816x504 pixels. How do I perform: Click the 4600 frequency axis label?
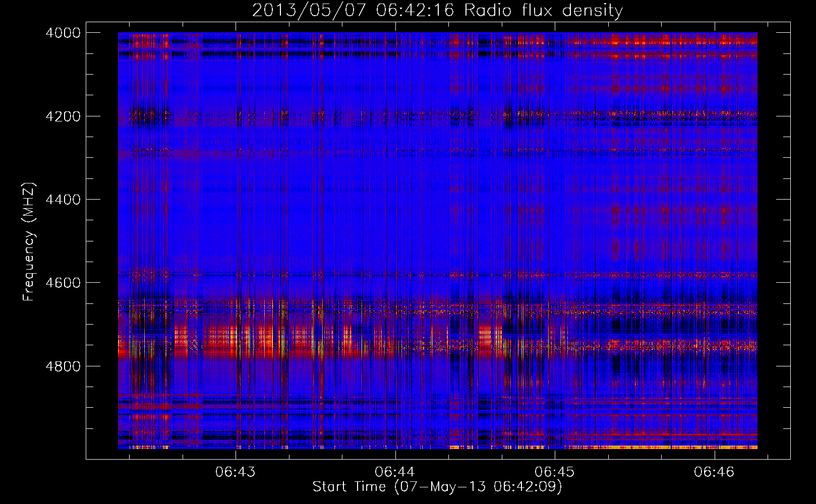(x=63, y=283)
